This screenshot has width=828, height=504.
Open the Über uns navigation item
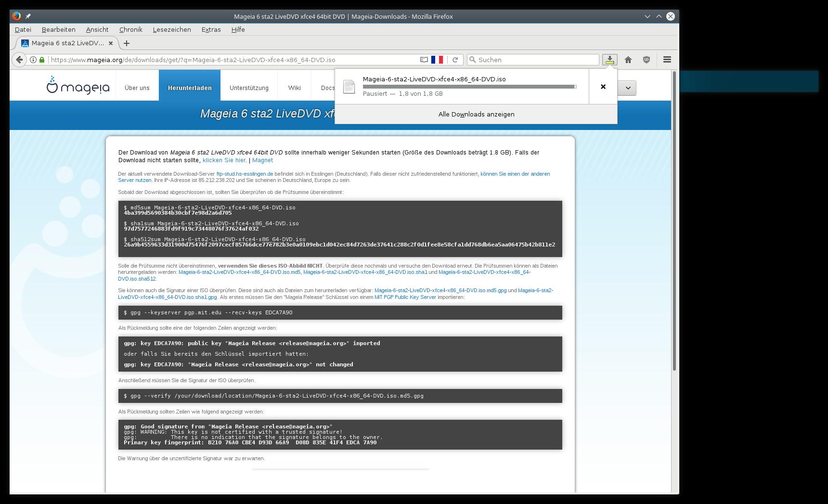coord(137,88)
